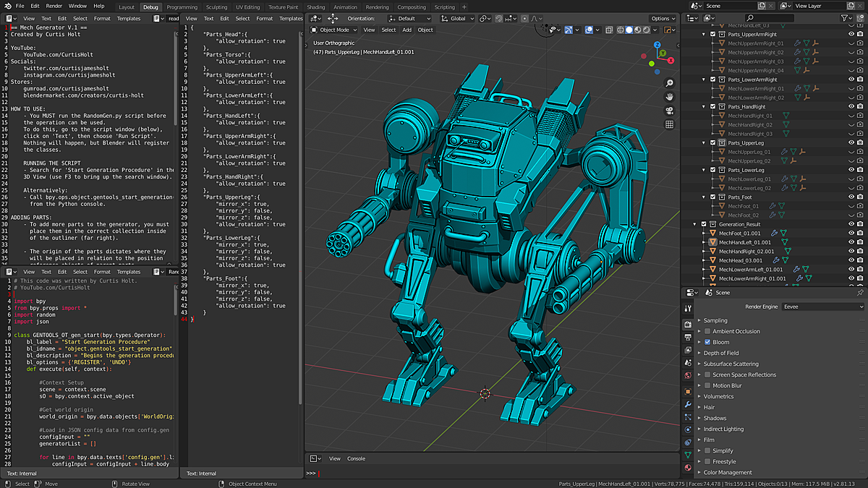Select the Material properties tab icon
The width and height of the screenshot is (868, 488).
point(688,468)
